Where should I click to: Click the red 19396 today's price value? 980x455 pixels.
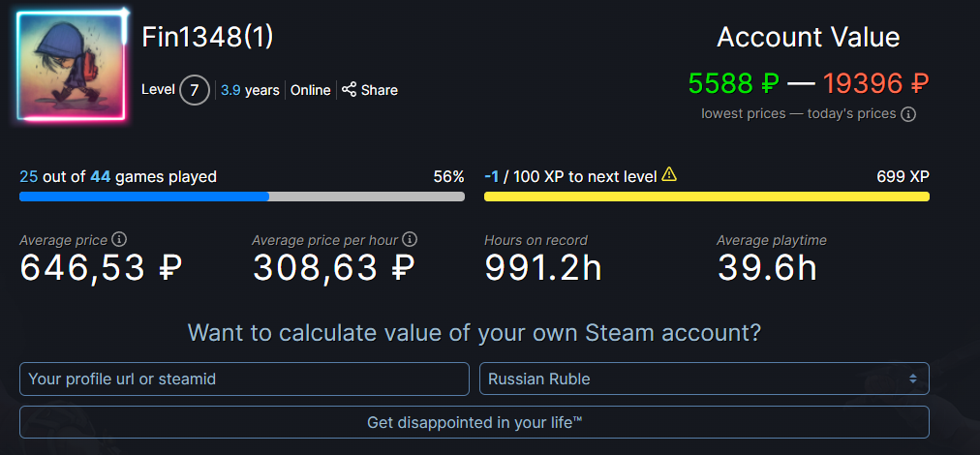(x=875, y=83)
